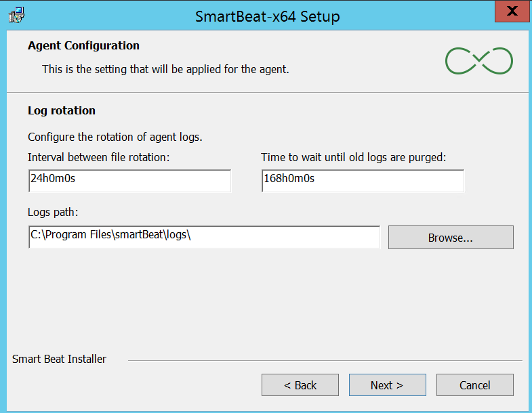Cancel the SmartBeat setup
The image size is (532, 413).
tap(475, 385)
